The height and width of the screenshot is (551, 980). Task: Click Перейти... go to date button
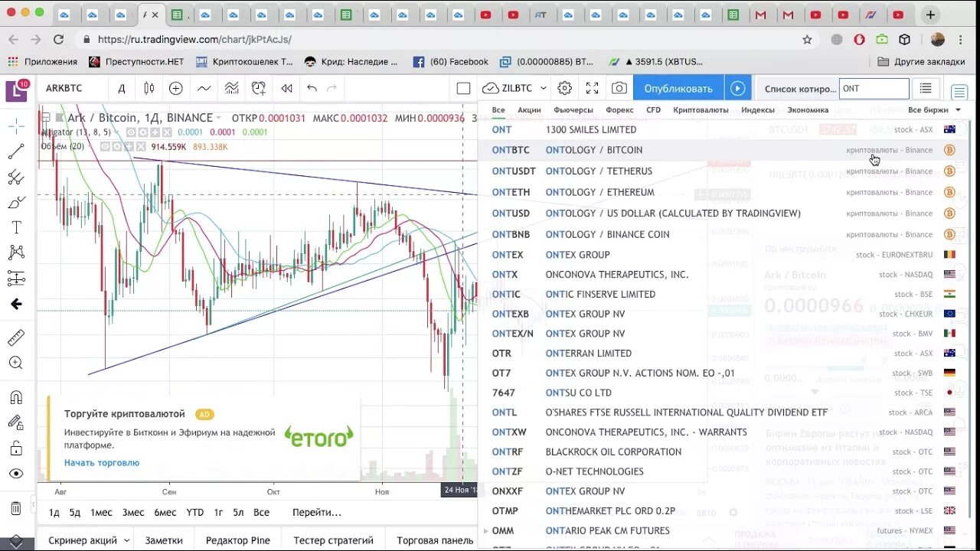click(317, 512)
